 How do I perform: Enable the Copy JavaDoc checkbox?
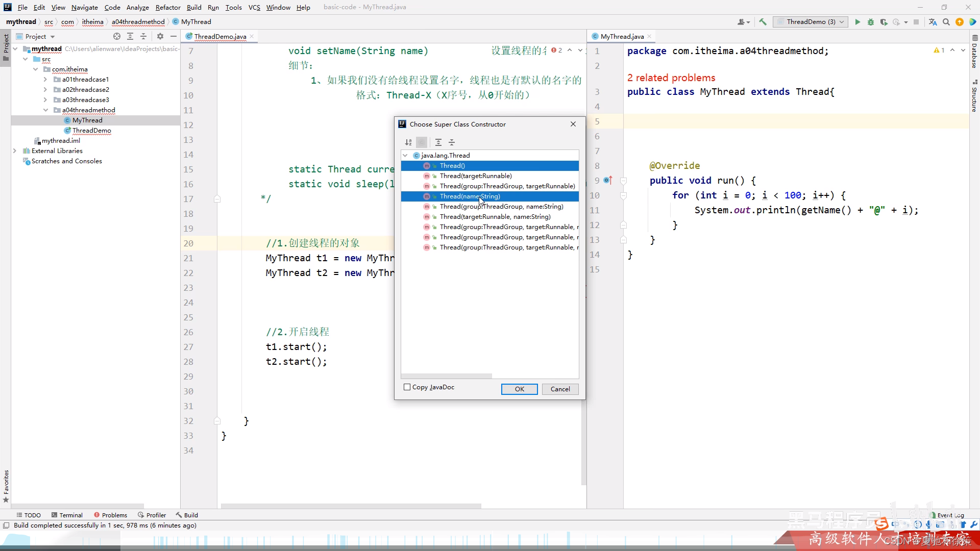click(x=407, y=387)
